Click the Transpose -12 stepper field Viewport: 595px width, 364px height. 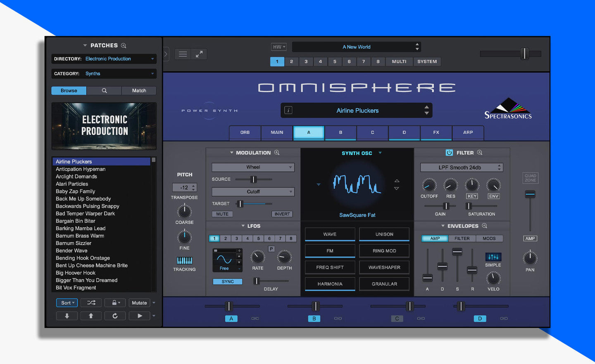pyautogui.click(x=184, y=187)
